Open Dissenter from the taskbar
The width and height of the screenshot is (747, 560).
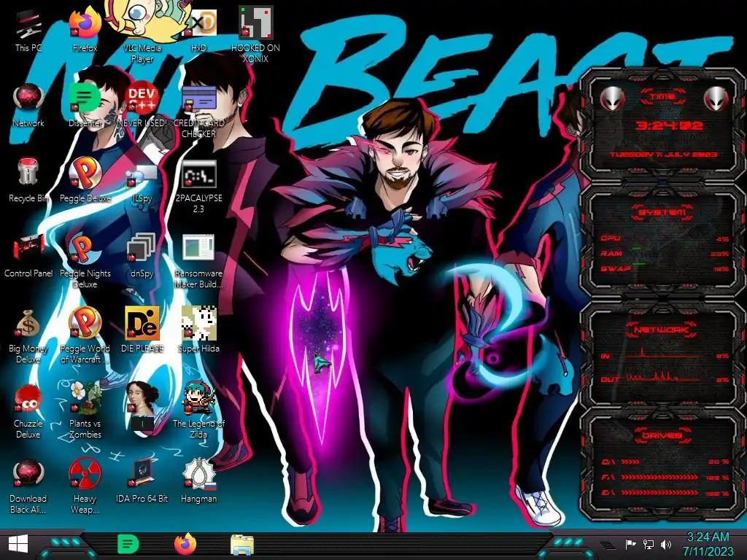pos(128,544)
